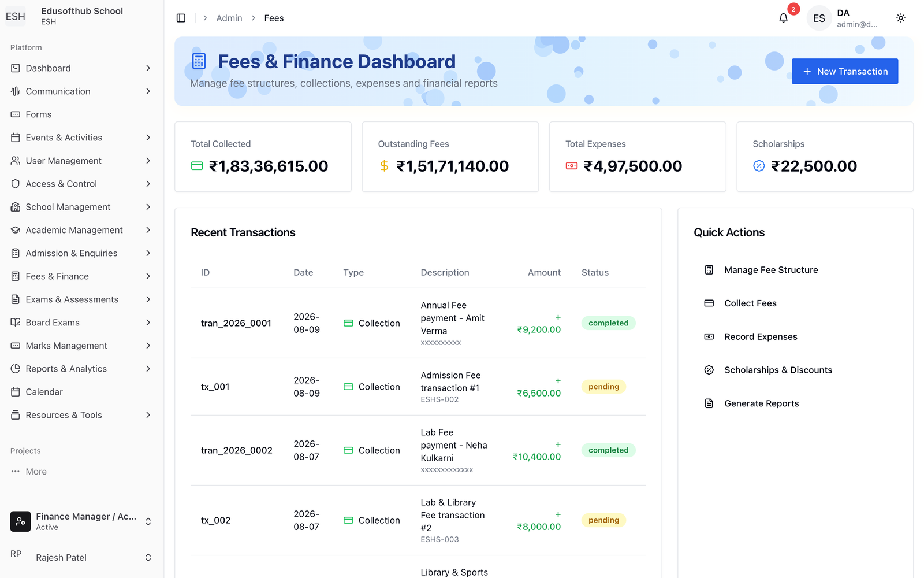Click the Communication waveform icon
The width and height of the screenshot is (924, 578).
click(x=16, y=91)
